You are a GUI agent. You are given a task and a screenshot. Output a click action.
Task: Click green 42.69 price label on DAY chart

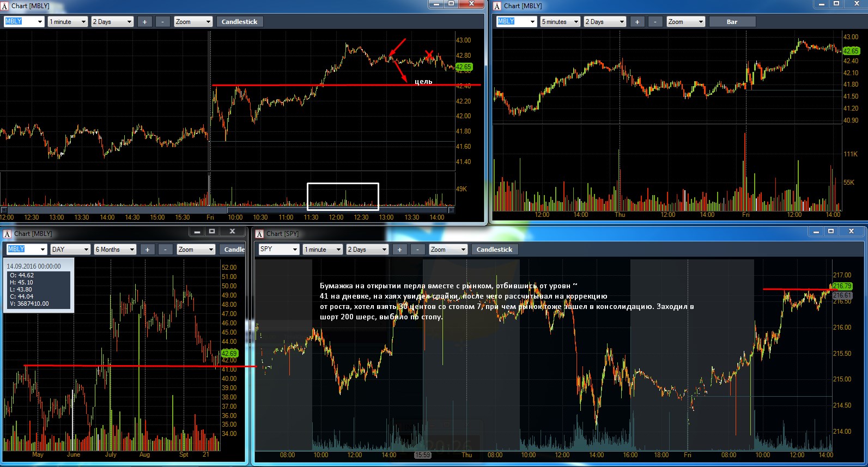click(x=229, y=354)
